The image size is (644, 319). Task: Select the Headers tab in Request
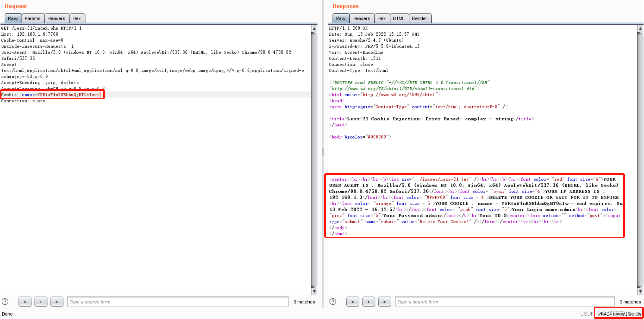pyautogui.click(x=56, y=18)
